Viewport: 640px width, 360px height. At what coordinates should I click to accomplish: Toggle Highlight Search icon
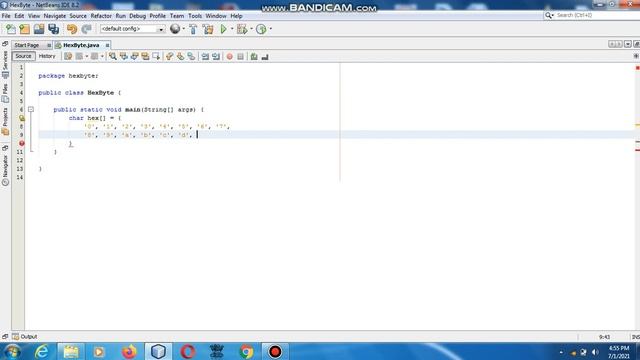coord(145,56)
